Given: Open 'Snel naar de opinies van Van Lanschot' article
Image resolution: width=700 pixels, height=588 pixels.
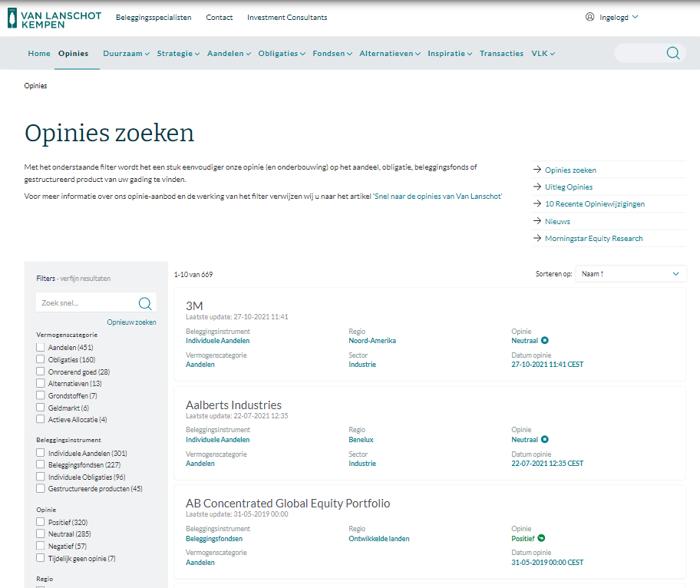Looking at the screenshot, I should [438, 196].
